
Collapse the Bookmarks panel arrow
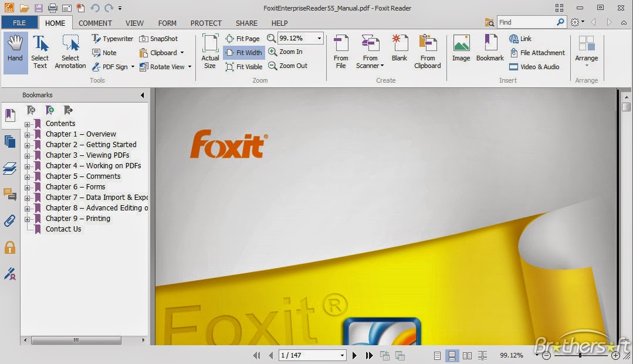coord(143,95)
